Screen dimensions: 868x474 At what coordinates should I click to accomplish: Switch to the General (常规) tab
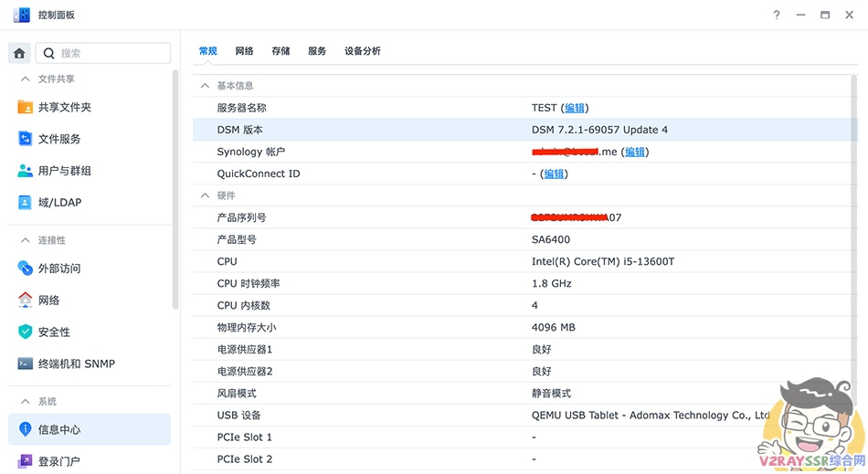coord(208,51)
